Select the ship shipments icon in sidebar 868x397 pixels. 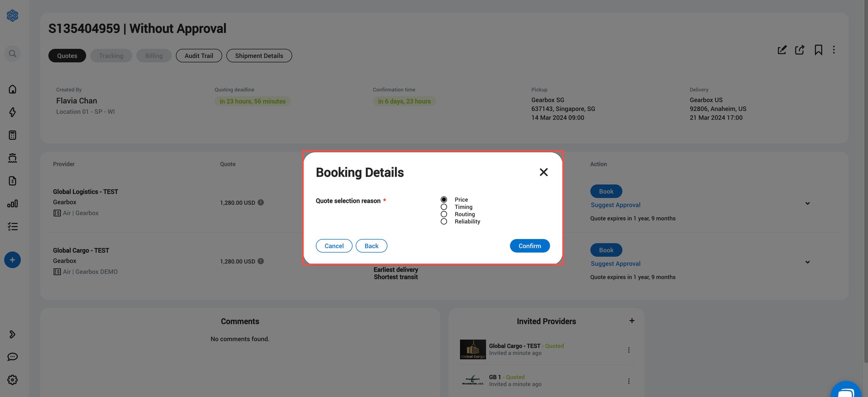(12, 158)
